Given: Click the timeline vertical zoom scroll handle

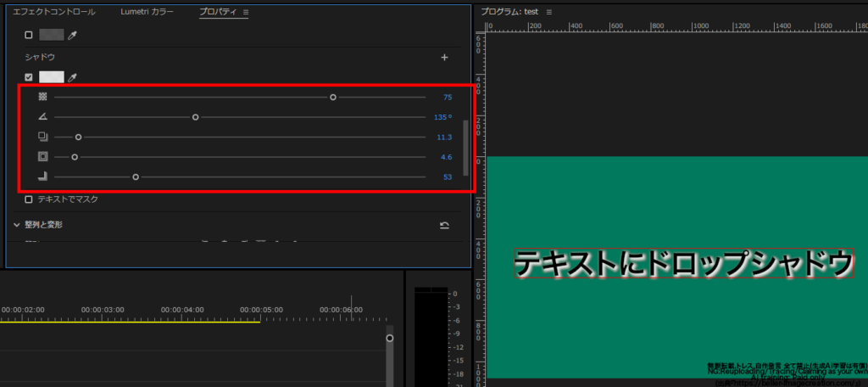Looking at the screenshot, I should (x=390, y=339).
